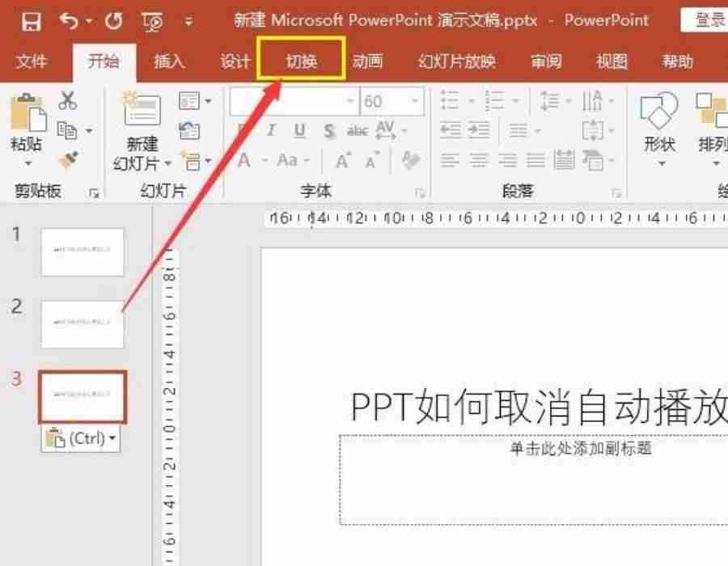Select slide 1 thumbnail
Image resolution: width=728 pixels, height=566 pixels.
coord(83,252)
